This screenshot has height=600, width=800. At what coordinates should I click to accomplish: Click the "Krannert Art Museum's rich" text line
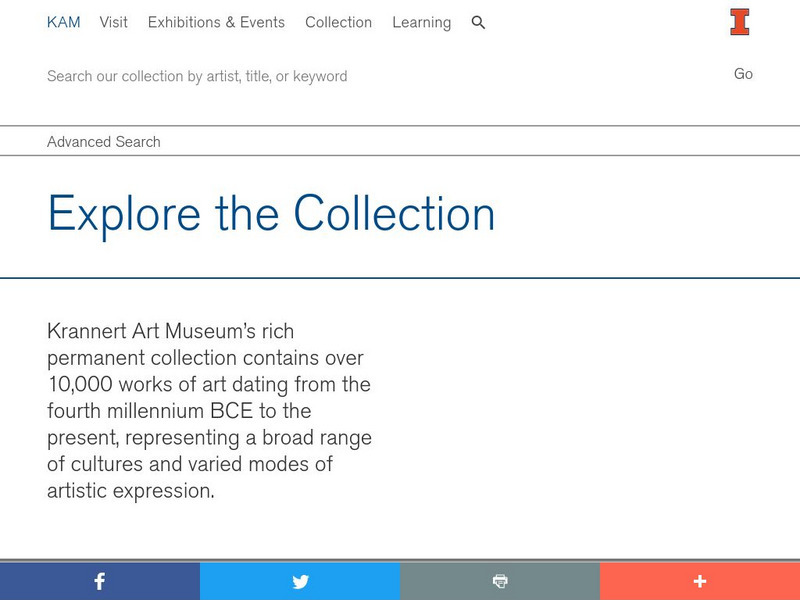click(170, 331)
